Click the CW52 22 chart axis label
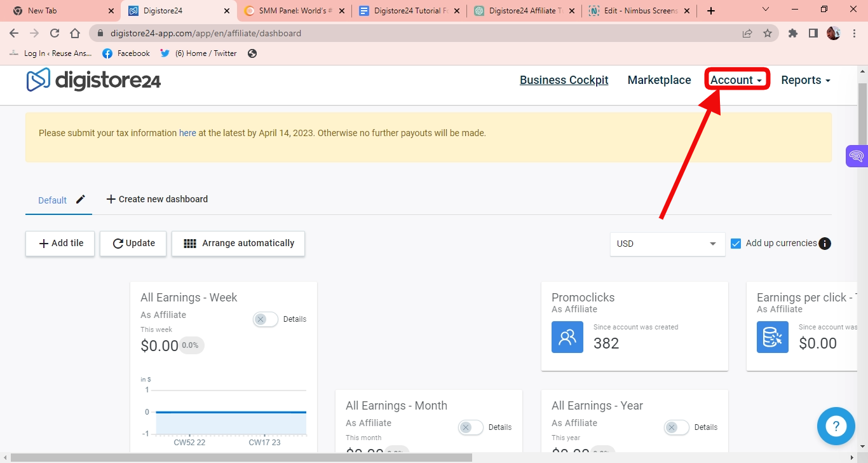Screen dimensions: 868x463 [x=189, y=443]
